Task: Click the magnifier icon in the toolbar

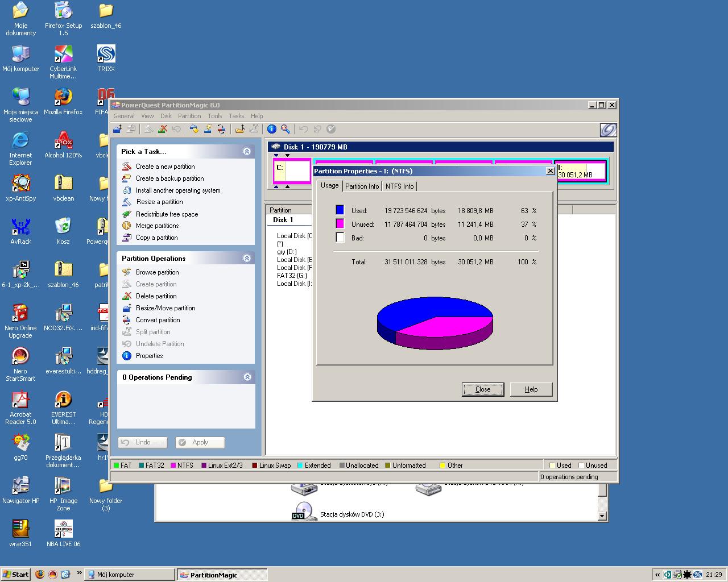Action: pos(286,129)
